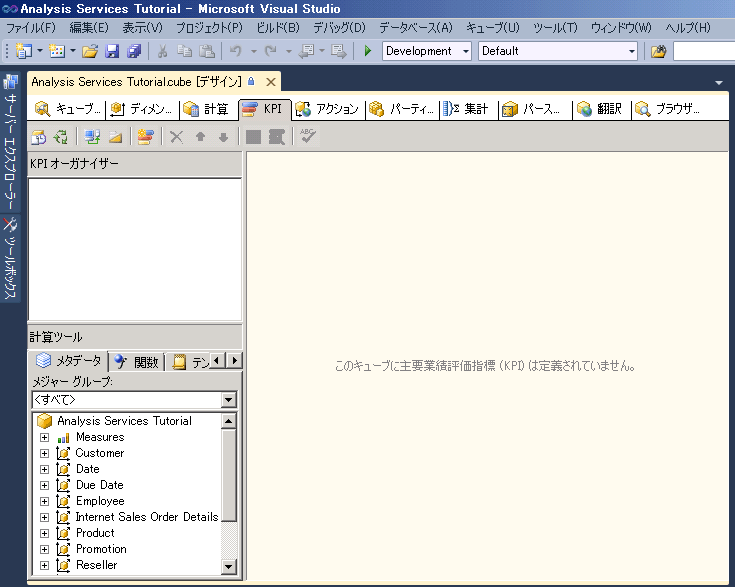This screenshot has width=735, height=587.
Task: Open the document tab list dropdown arrow
Action: 719,83
